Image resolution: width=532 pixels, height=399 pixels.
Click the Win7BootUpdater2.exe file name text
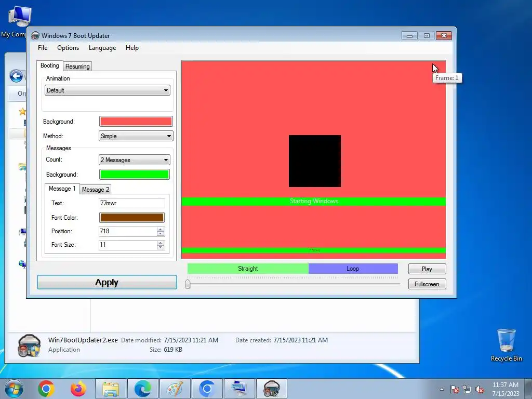83,340
